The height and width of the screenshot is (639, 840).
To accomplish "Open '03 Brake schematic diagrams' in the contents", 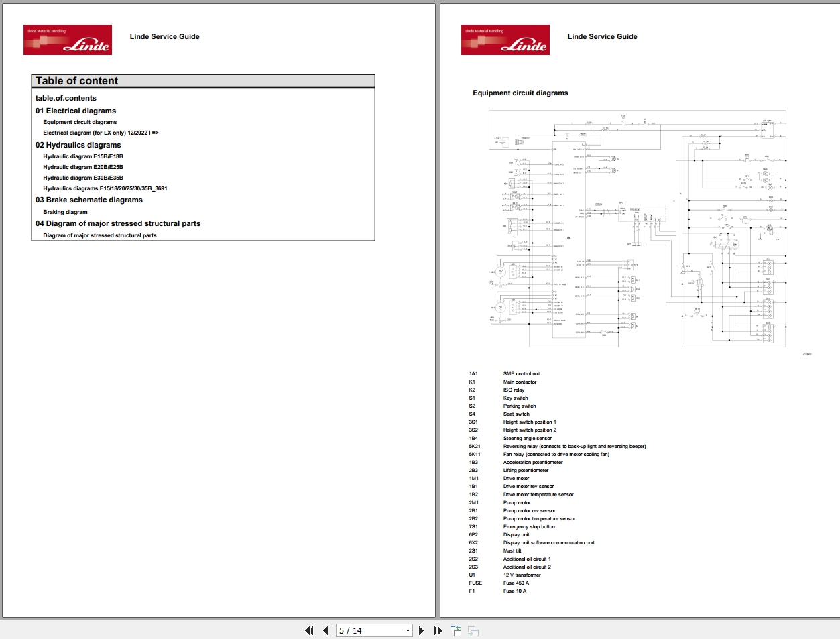I will (89, 200).
